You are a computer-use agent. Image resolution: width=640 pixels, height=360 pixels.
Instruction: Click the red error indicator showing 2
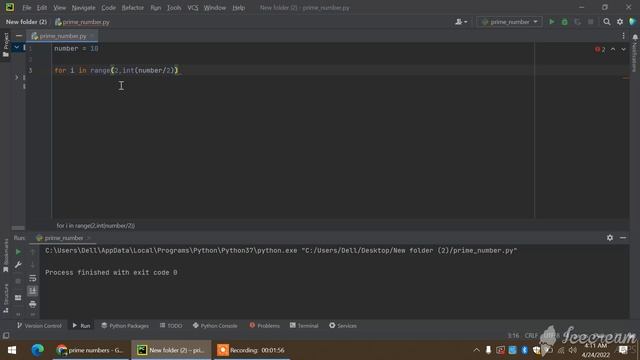pos(600,49)
